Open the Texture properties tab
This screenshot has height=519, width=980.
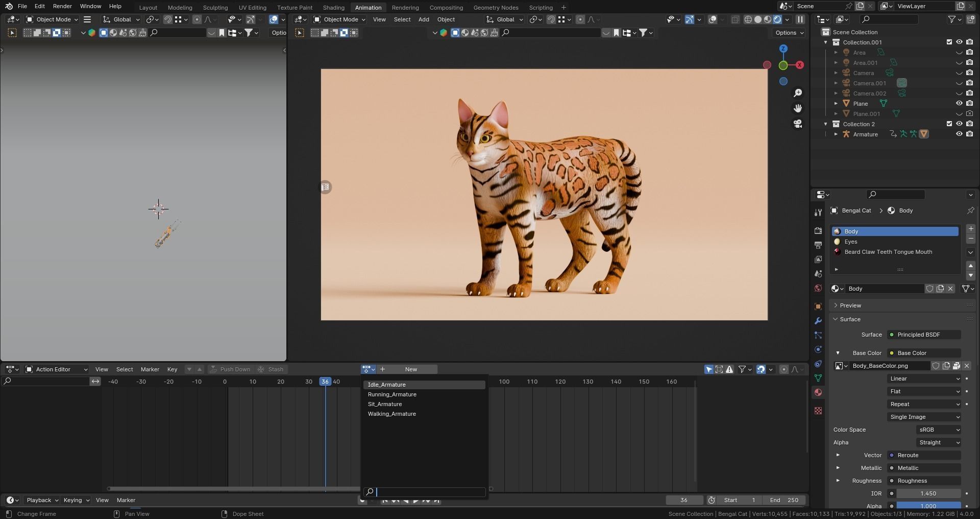(818, 411)
